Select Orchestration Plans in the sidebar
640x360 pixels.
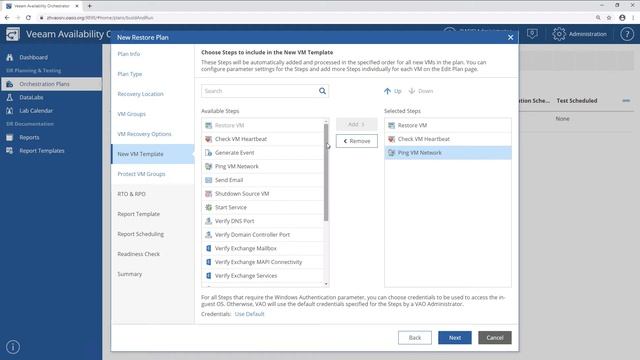51,84
